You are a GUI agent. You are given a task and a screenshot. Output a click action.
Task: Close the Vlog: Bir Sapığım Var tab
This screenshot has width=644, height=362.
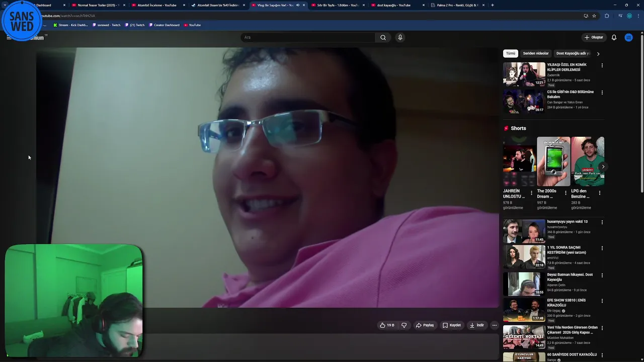coord(304,5)
